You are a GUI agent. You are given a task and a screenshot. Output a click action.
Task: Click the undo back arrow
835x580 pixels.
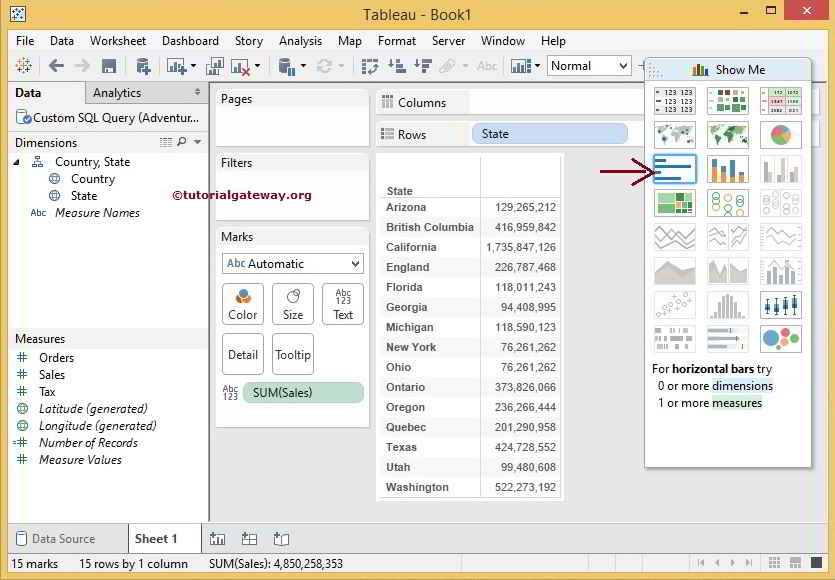57,67
